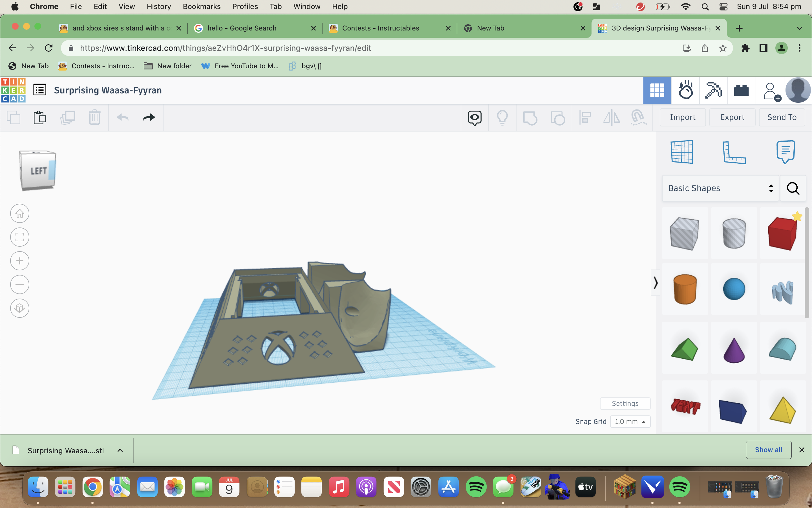Click the Align tool icon
Viewport: 812px width, 508px height.
(x=585, y=118)
